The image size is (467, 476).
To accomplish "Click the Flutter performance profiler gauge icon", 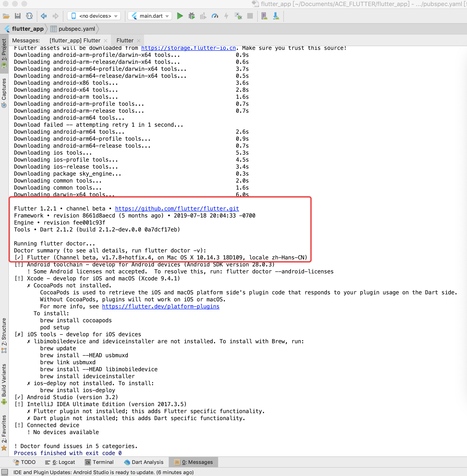I will point(215,16).
